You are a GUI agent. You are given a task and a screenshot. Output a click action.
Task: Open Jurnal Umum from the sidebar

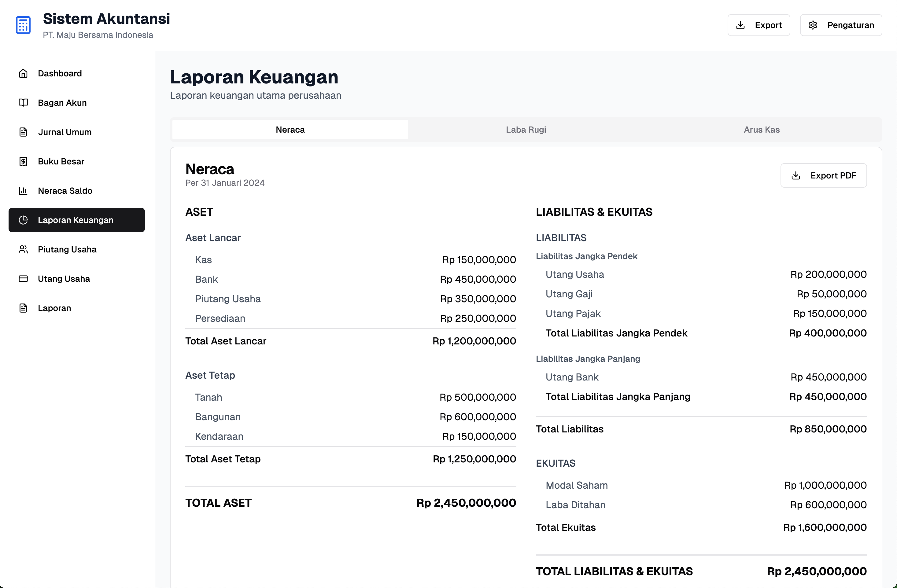coord(76,132)
